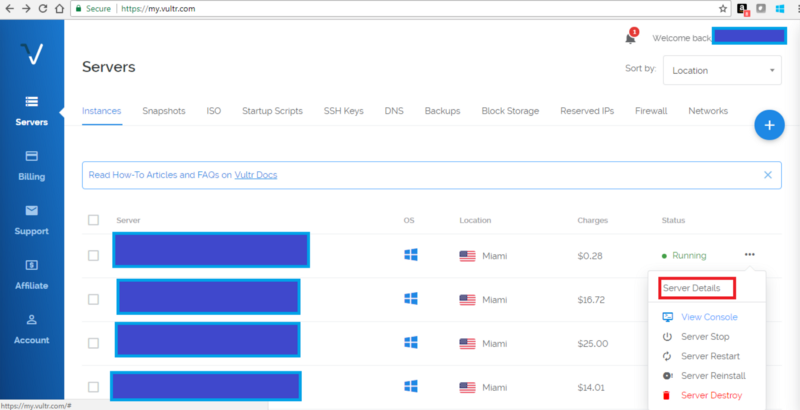Switch to the Networks tab
800x410 pixels.
[708, 111]
